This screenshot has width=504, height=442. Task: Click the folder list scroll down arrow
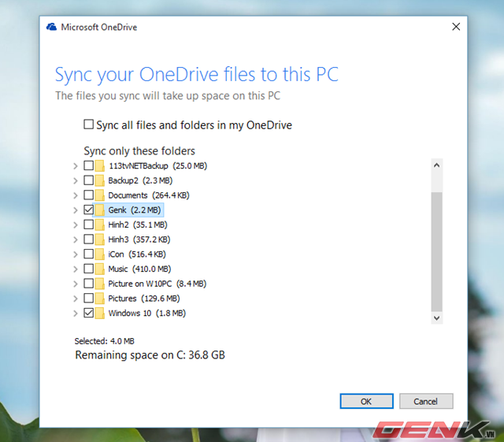tap(436, 318)
